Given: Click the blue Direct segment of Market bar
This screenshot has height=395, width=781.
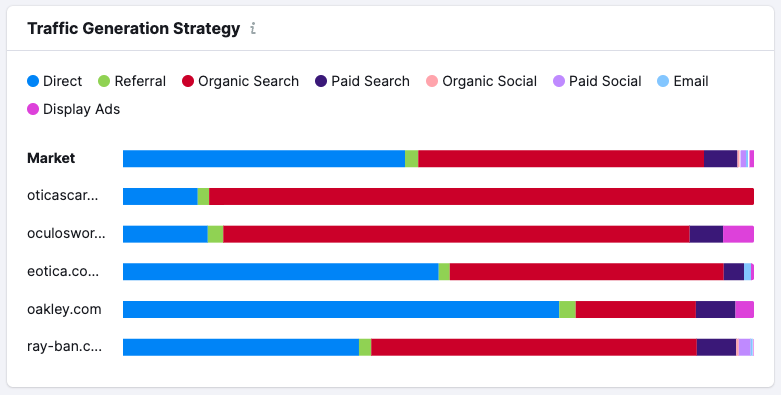Looking at the screenshot, I should coord(264,159).
